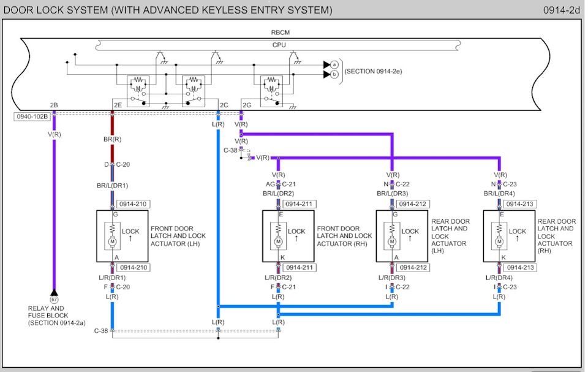Click the 'FRONT DOOR LATCH AND LOCK ACTUATOR (LH)' label

click(x=178, y=236)
